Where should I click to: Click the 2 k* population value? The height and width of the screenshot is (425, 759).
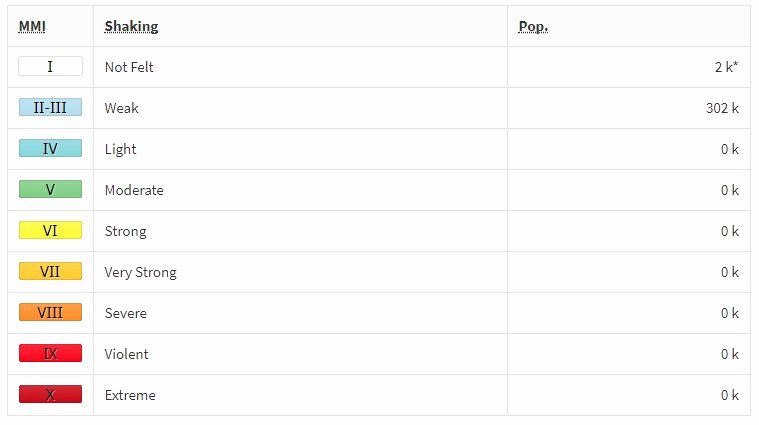click(727, 67)
